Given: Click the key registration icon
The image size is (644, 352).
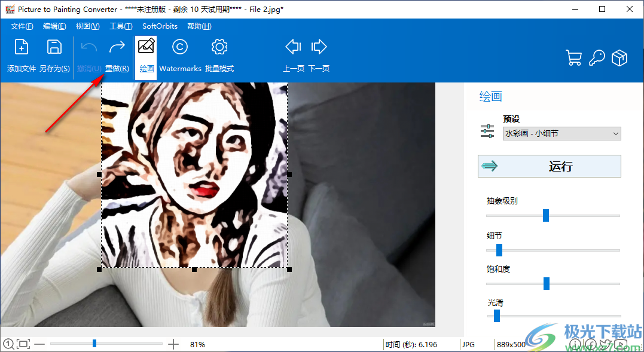Looking at the screenshot, I should point(597,58).
